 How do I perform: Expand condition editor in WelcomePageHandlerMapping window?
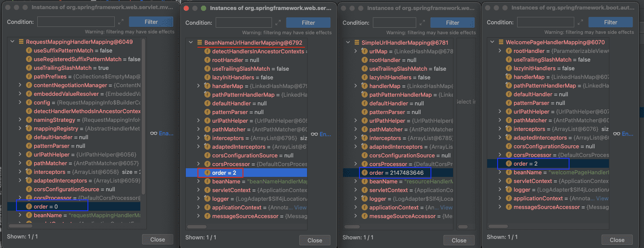pos(580,22)
